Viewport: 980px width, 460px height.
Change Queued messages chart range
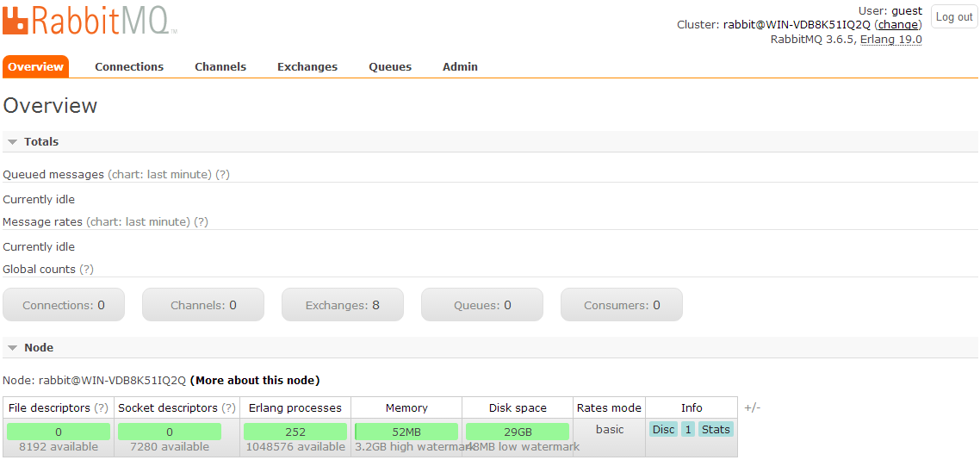[160, 174]
